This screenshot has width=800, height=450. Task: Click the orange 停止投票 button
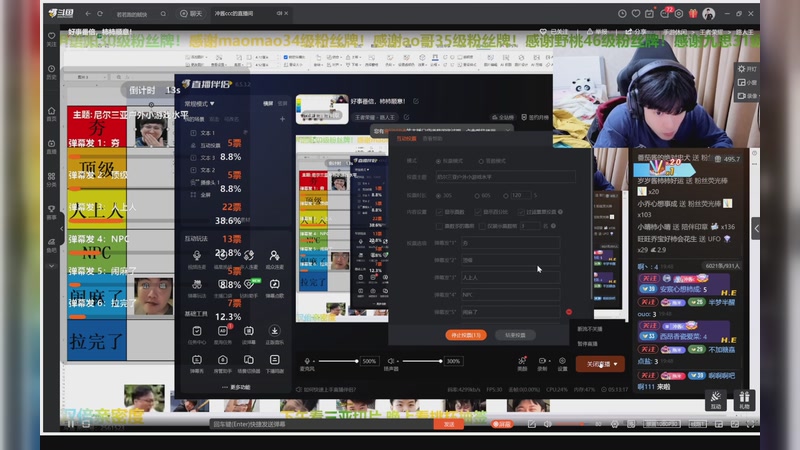click(x=466, y=335)
